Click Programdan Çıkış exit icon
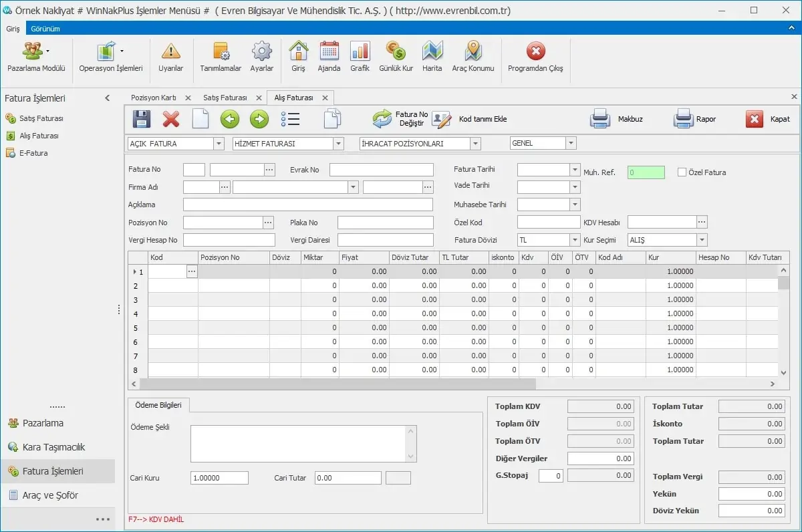This screenshot has width=802, height=532. click(535, 51)
